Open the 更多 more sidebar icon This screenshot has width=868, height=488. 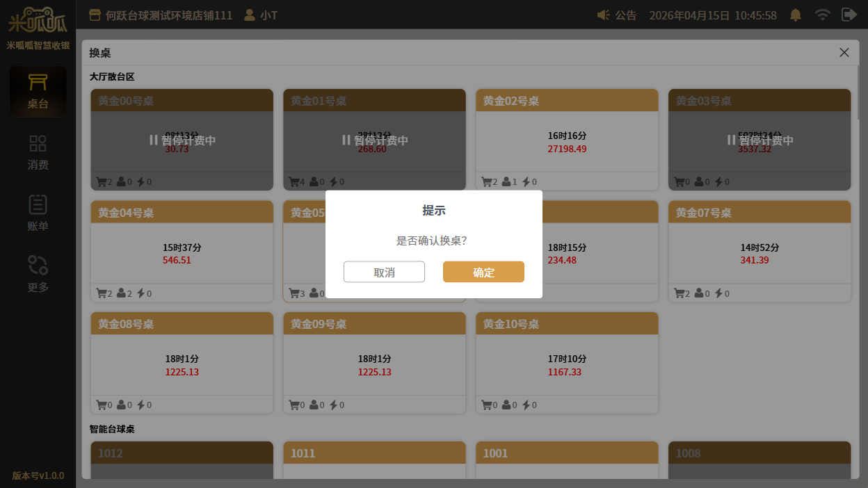point(38,274)
